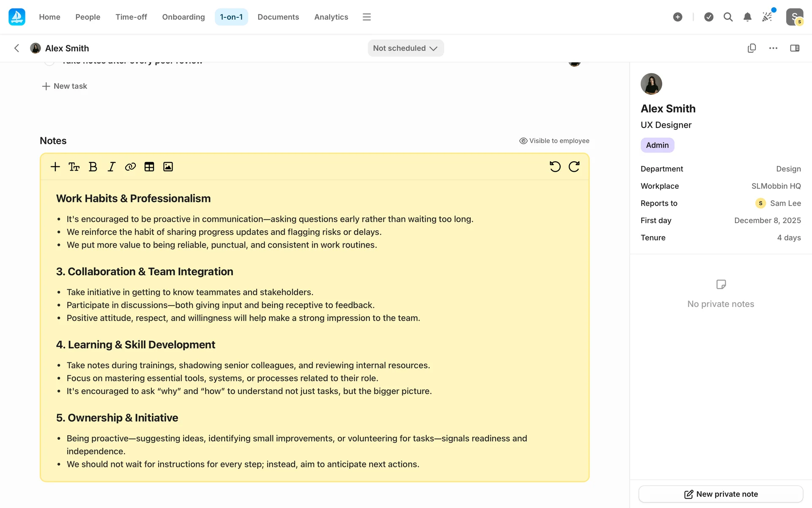Image resolution: width=812 pixels, height=508 pixels.
Task: Insert an image into the notes
Action: click(168, 167)
